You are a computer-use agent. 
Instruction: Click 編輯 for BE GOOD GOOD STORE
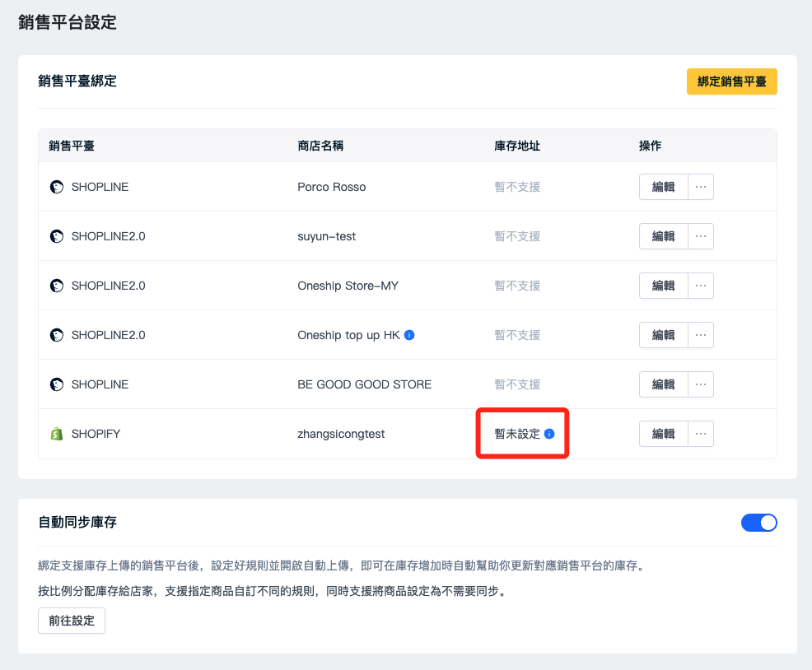click(x=664, y=384)
